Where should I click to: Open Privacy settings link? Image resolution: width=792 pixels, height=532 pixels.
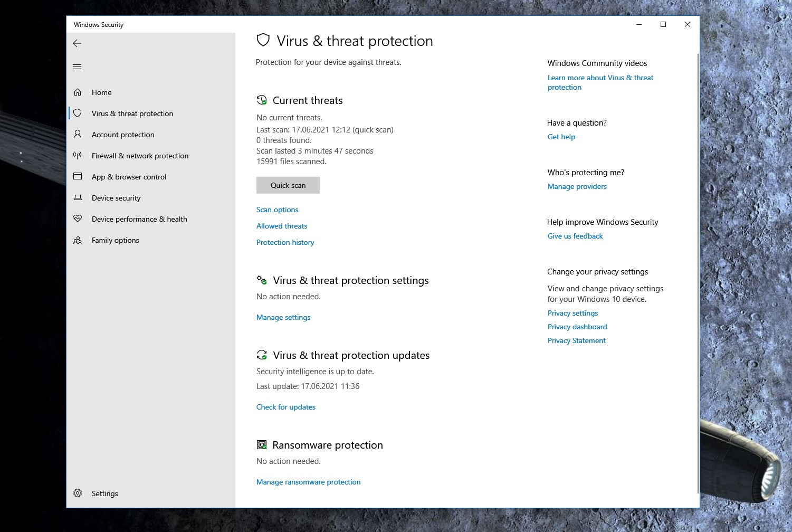tap(572, 313)
